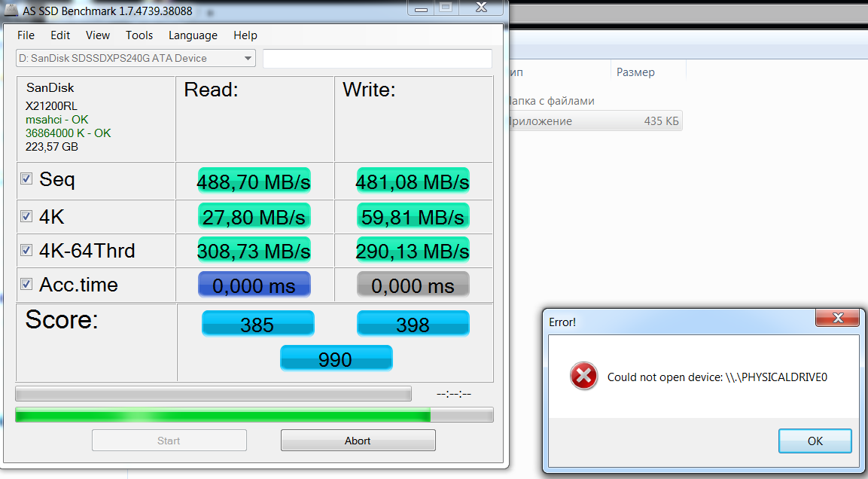Click 4K-64Thrd read value 308,73 MB/s
The image size is (868, 479).
click(254, 250)
